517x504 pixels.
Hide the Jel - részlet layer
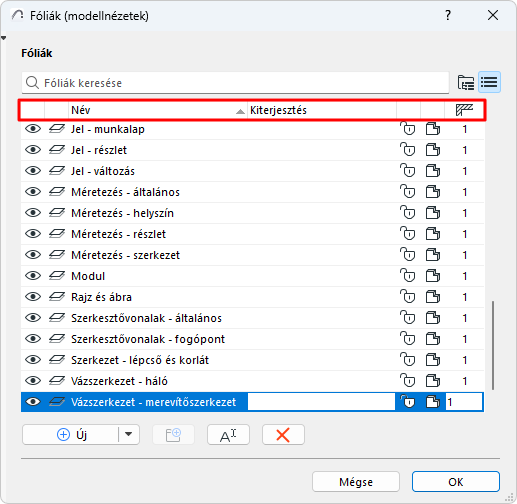pyautogui.click(x=33, y=150)
